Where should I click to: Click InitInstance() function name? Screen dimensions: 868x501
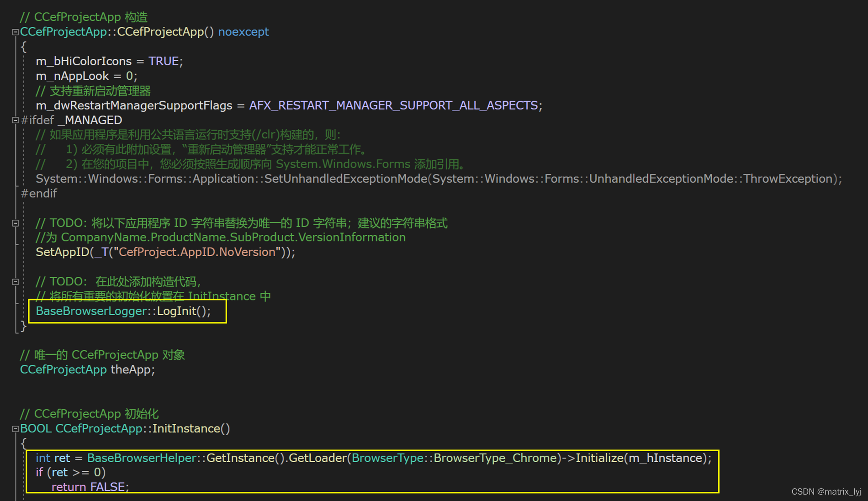coord(191,428)
